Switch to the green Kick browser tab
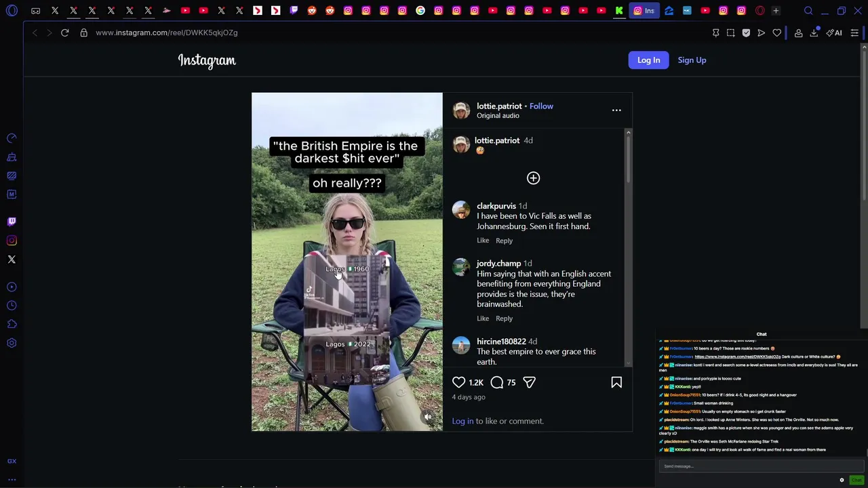 pyautogui.click(x=619, y=11)
